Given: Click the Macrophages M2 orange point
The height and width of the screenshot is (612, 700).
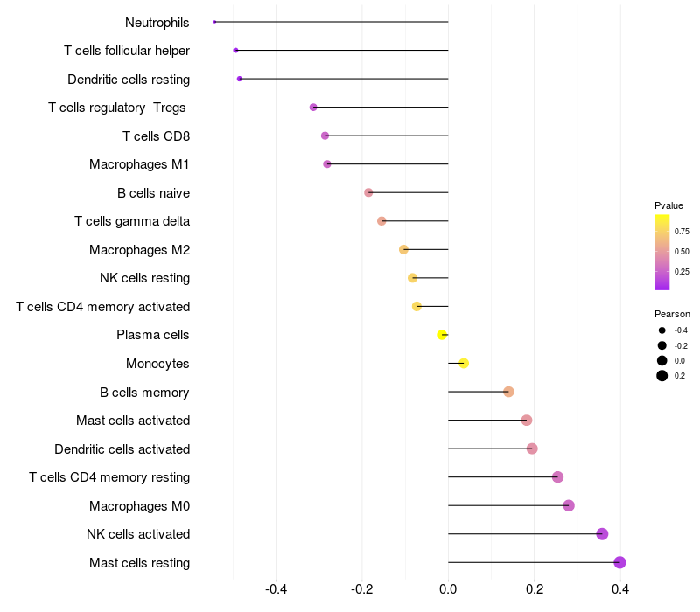Looking at the screenshot, I should [x=403, y=249].
